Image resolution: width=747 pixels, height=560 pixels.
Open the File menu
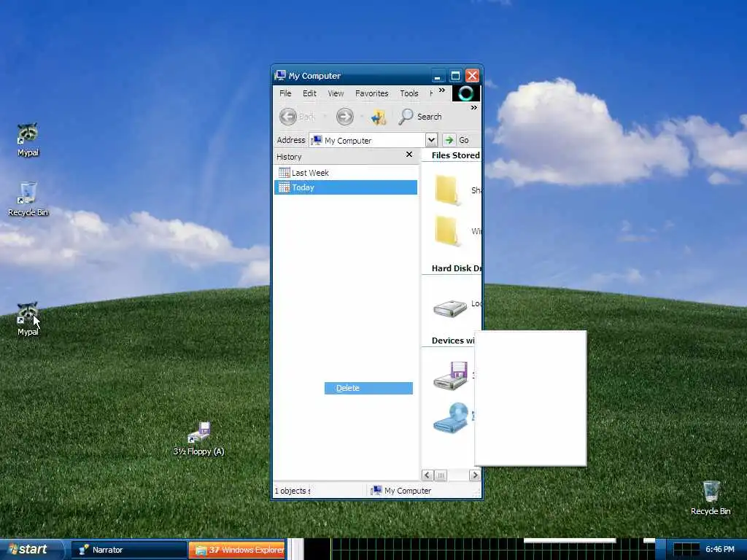click(x=285, y=93)
